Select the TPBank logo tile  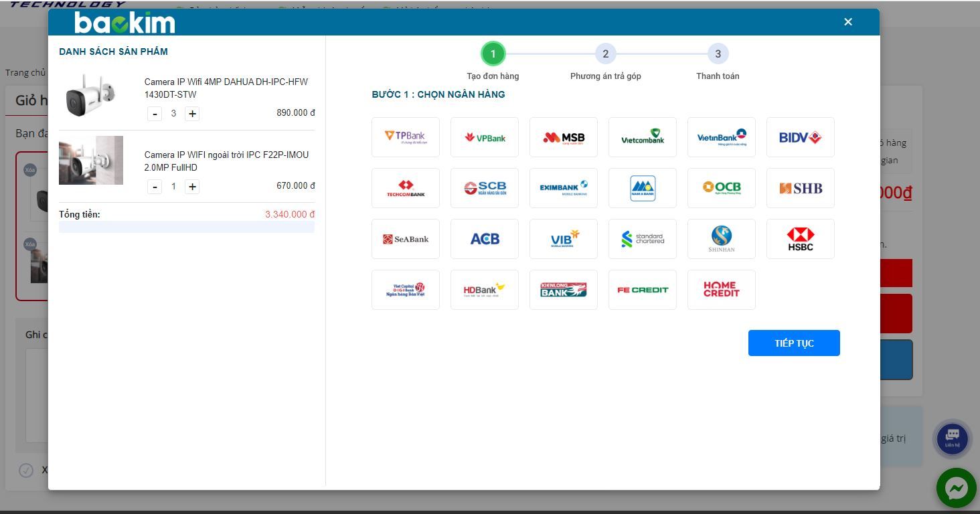405,137
